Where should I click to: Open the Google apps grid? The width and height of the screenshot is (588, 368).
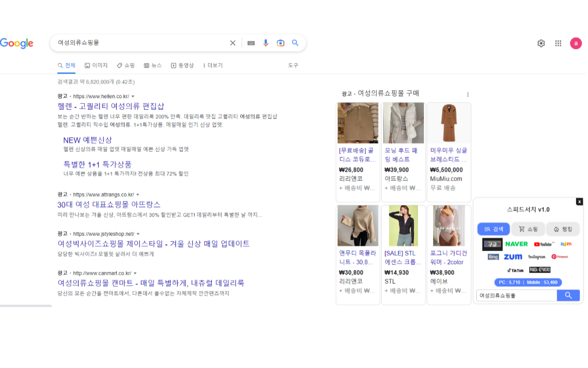pos(558,43)
